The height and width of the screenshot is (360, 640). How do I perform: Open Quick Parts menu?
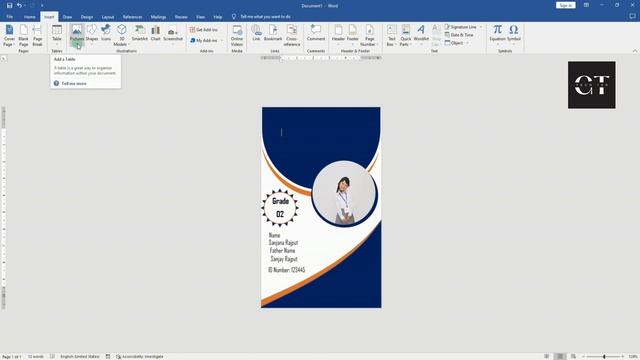click(405, 35)
